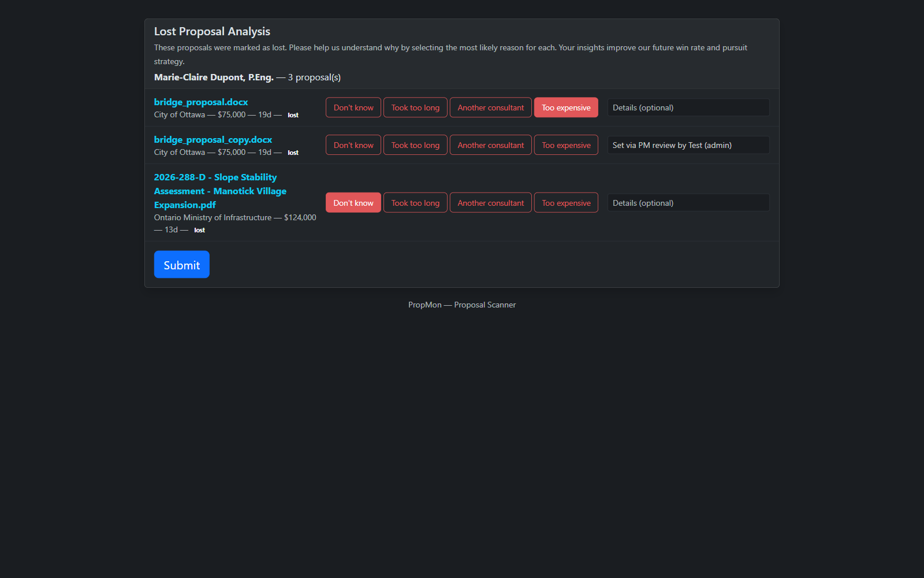Open the Slope Stability Assessment PDF link
The width and height of the screenshot is (924, 578).
coord(220,191)
